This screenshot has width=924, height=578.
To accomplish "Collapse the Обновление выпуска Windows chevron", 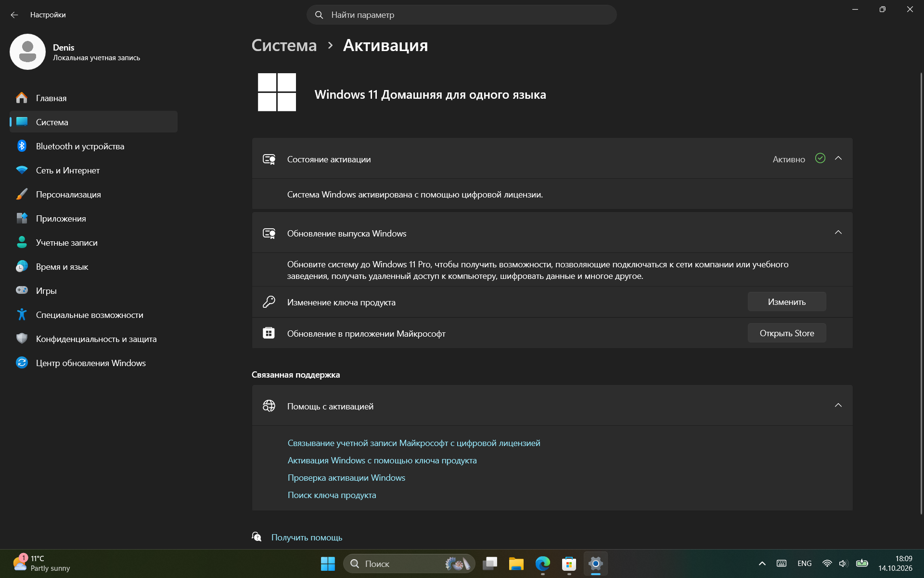I will coord(838,233).
